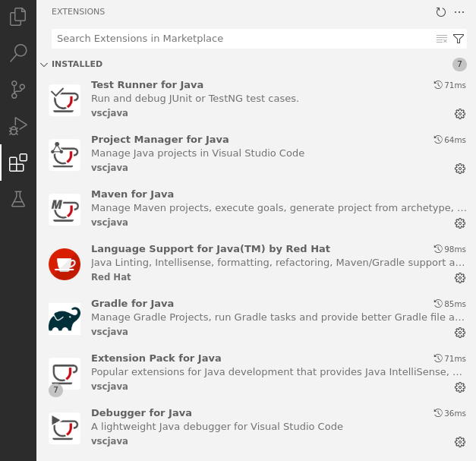The width and height of the screenshot is (476, 461).
Task: Open the Testing flask icon view
Action: (18, 199)
